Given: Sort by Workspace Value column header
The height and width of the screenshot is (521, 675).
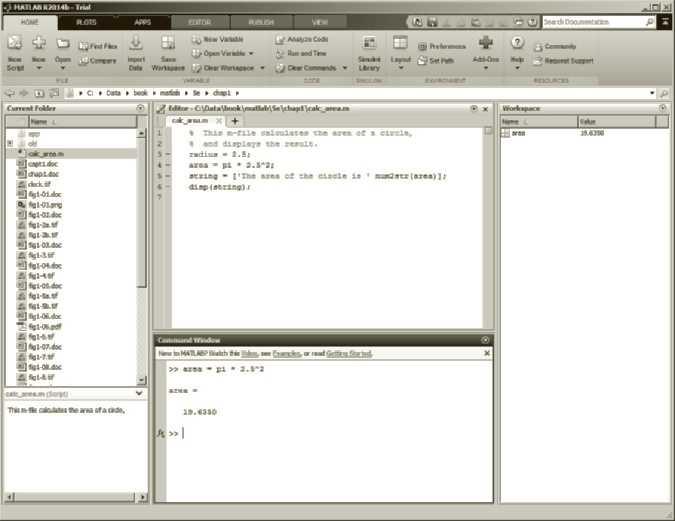Looking at the screenshot, I should click(x=616, y=121).
